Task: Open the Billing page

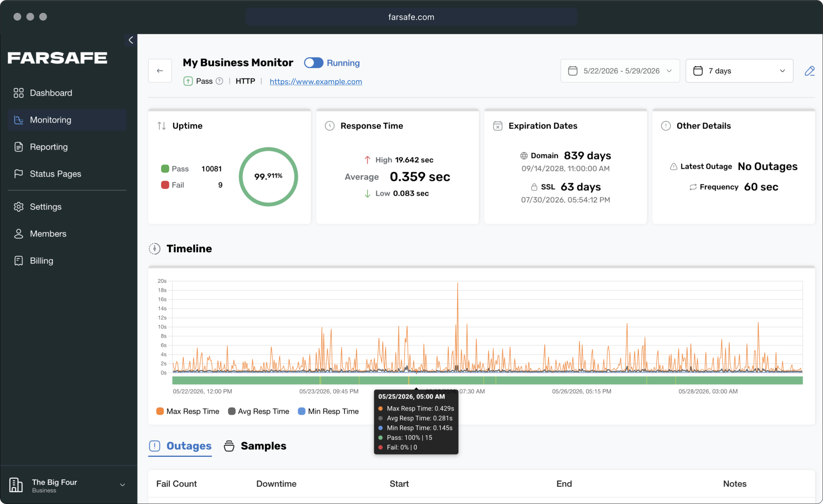Action: click(67, 261)
